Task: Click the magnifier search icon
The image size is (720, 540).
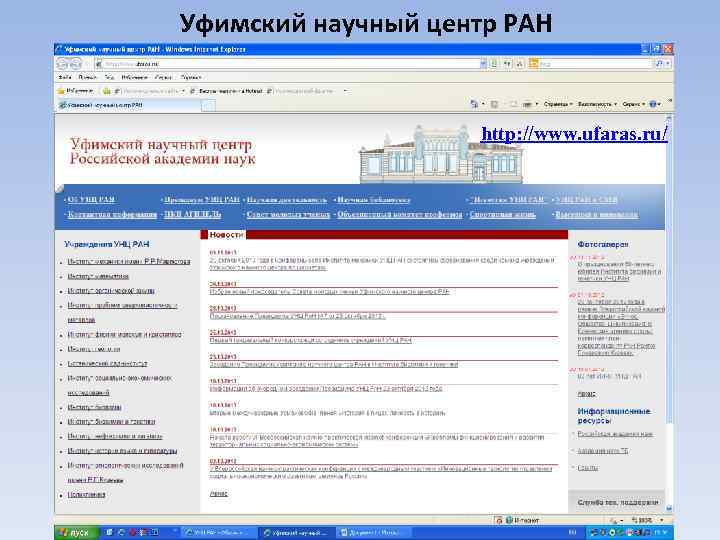Action: (659, 64)
